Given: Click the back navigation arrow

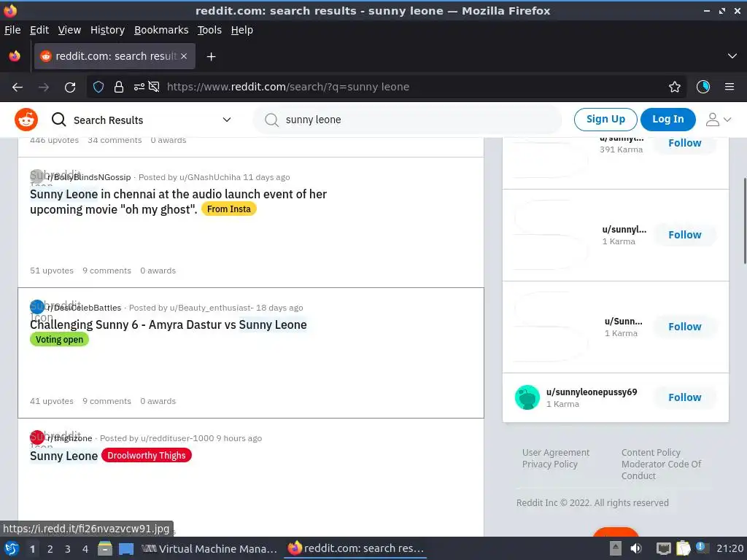Looking at the screenshot, I should coord(18,87).
